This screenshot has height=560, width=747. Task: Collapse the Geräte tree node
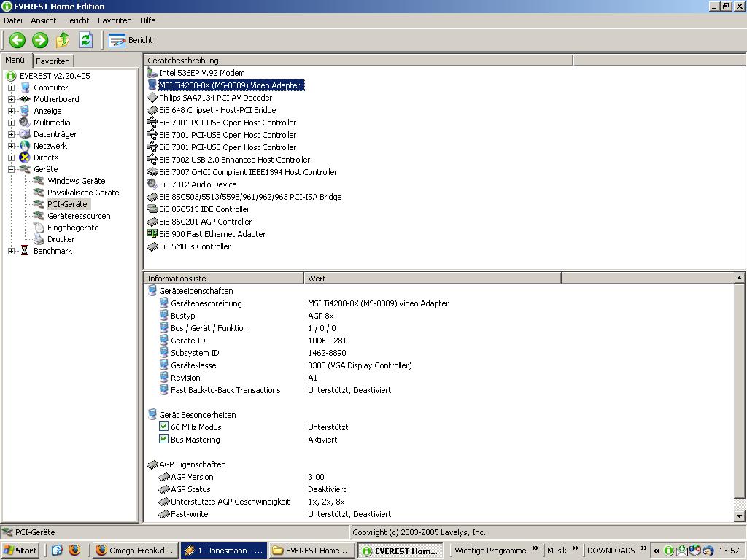[x=12, y=169]
